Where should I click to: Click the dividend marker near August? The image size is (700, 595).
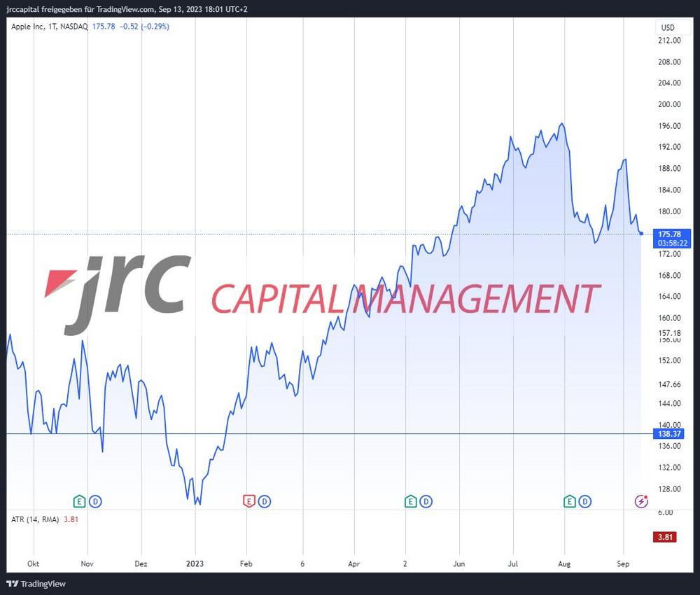pyautogui.click(x=586, y=501)
